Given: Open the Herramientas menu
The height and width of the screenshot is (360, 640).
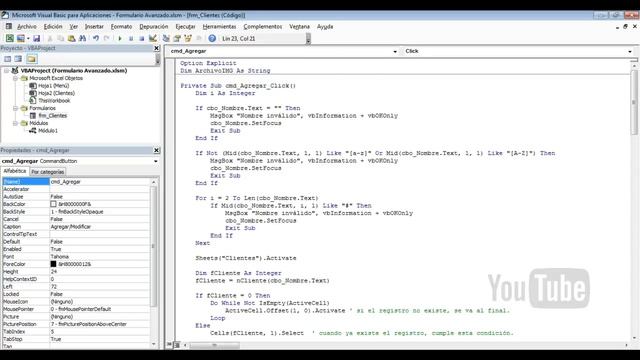Looking at the screenshot, I should (220, 27).
